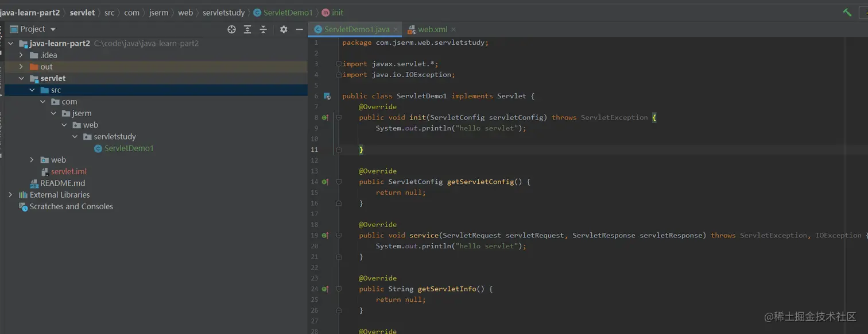Collapse the servlet module node
This screenshot has width=868, height=334.
coord(21,78)
